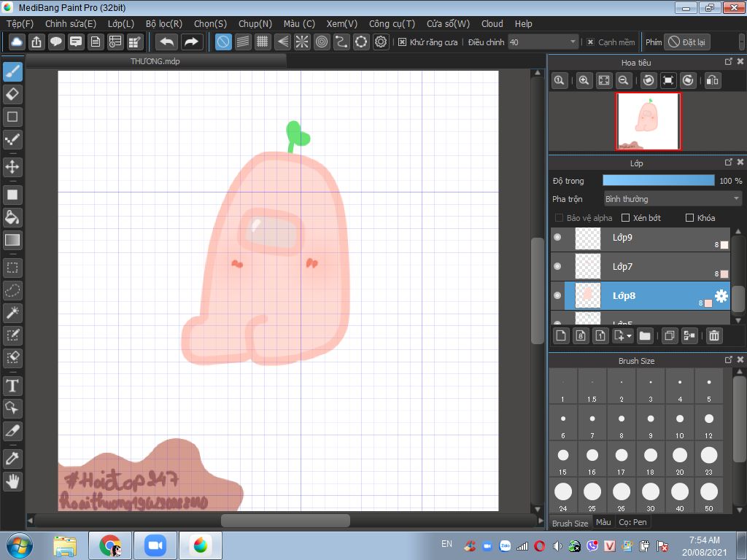Hide the Lớp9 layer visibility
Image resolution: width=747 pixels, height=560 pixels.
coord(557,237)
